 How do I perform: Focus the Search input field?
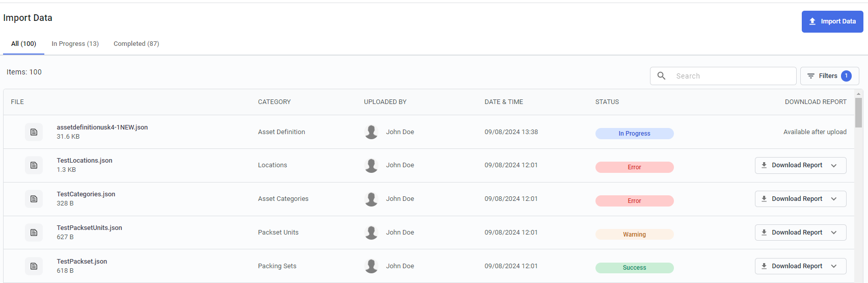[x=723, y=76]
